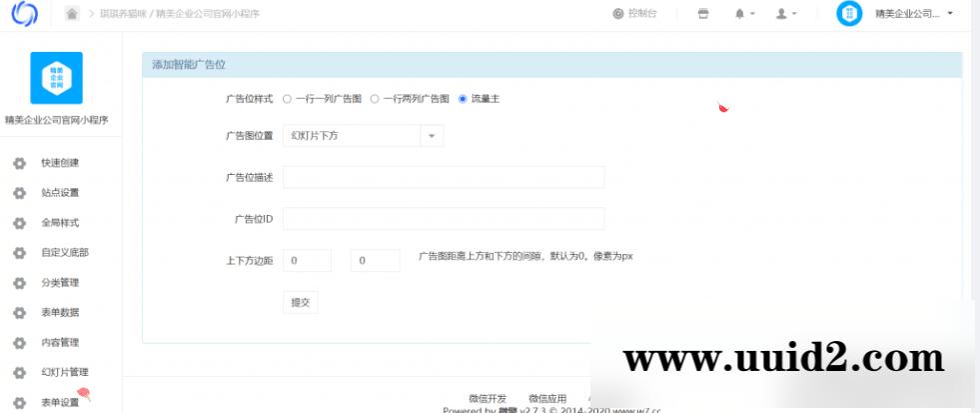Select the 一行一列广告图 radio option
Viewport: 980px width, 413px height.
coord(288,99)
